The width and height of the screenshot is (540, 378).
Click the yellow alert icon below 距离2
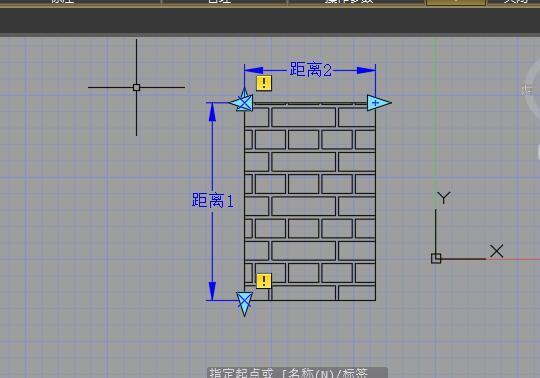(264, 83)
